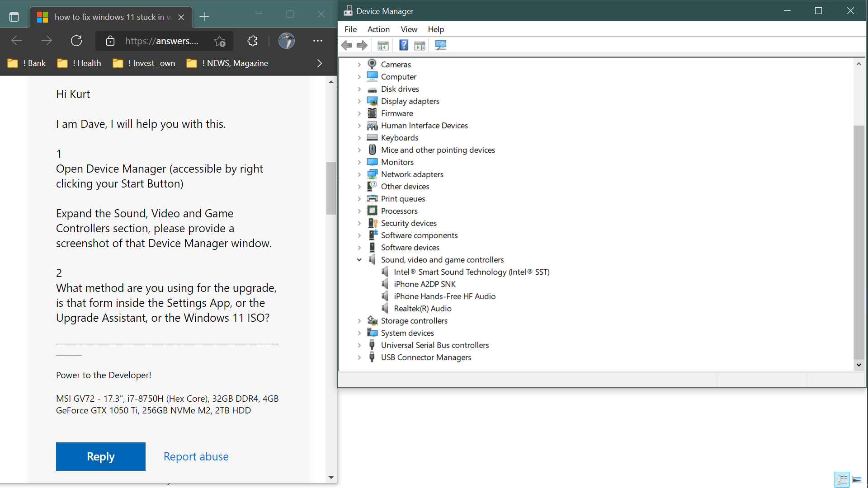This screenshot has width=868, height=488.
Task: Click the Reply button
Action: click(100, 456)
